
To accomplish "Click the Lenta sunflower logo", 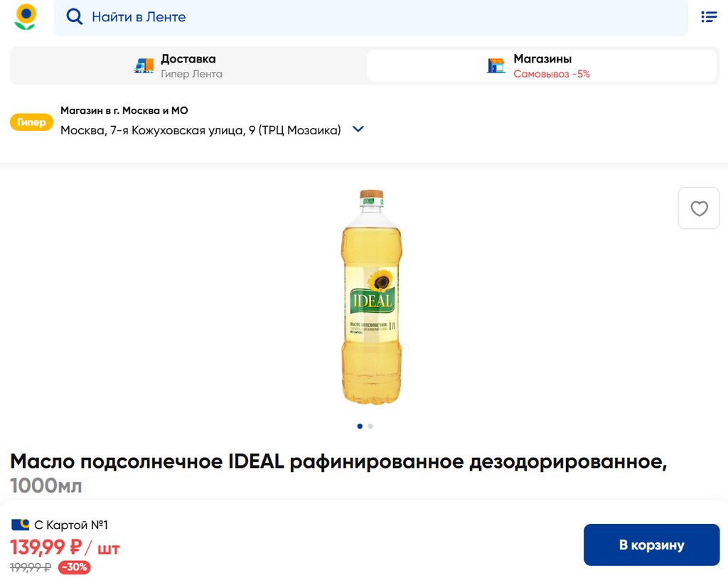I will (26, 17).
